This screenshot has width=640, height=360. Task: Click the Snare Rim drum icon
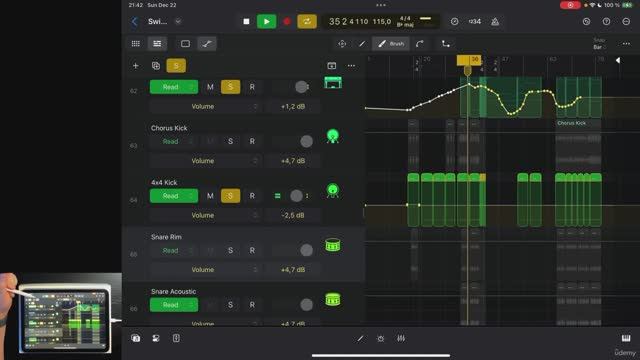[333, 245]
